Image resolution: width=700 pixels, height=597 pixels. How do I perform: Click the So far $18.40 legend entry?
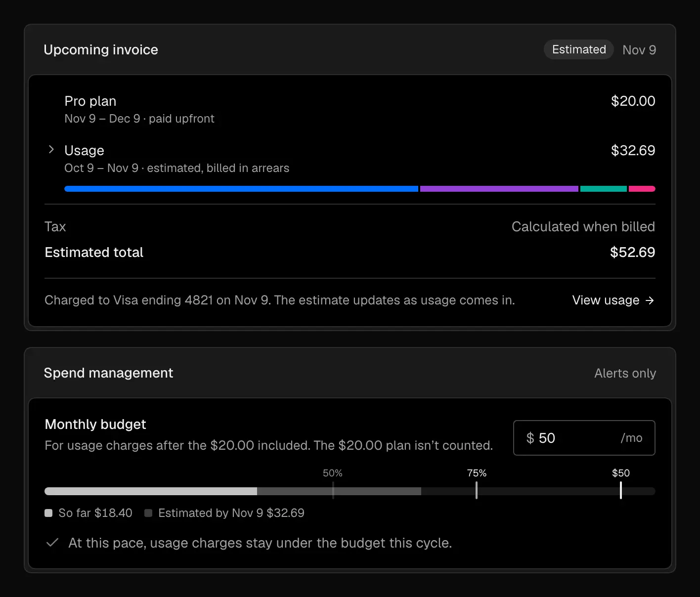88,513
